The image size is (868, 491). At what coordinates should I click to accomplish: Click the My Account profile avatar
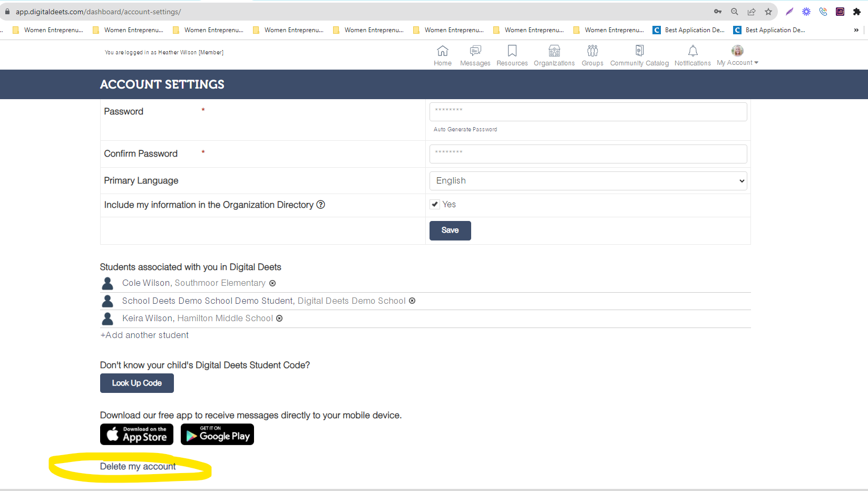737,51
